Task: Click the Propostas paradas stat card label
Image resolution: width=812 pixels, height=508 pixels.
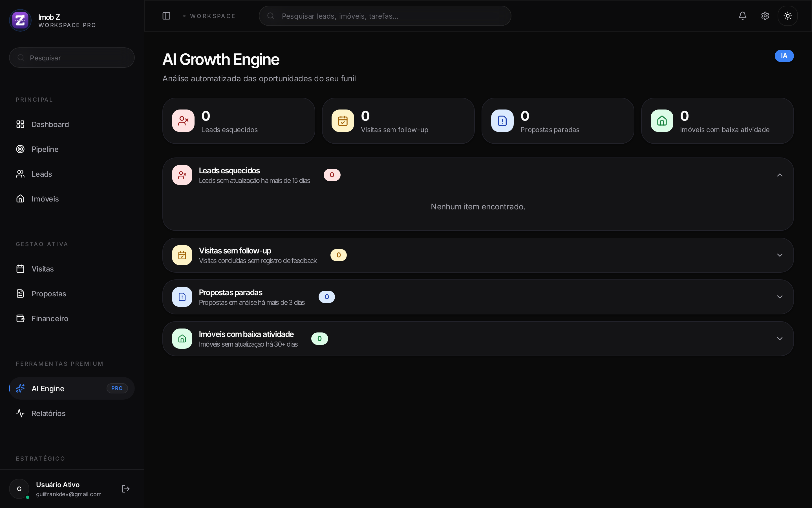Action: tap(550, 130)
